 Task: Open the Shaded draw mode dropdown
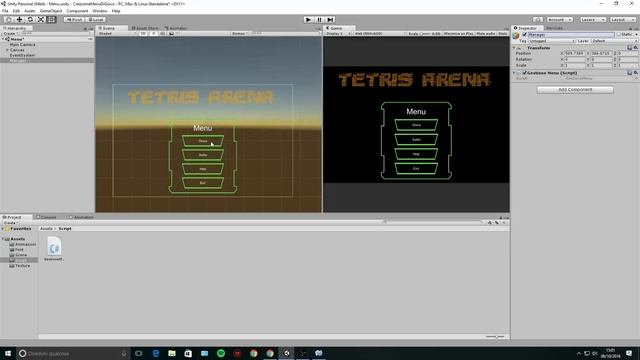tap(117, 33)
